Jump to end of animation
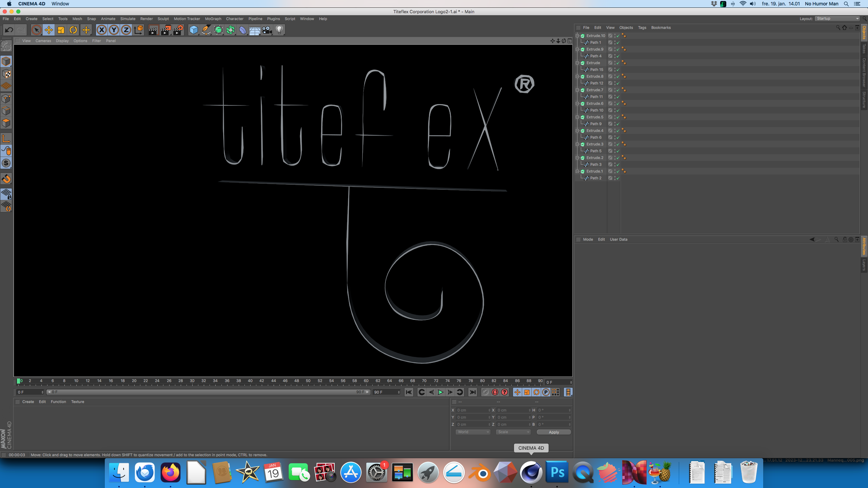 (472, 392)
